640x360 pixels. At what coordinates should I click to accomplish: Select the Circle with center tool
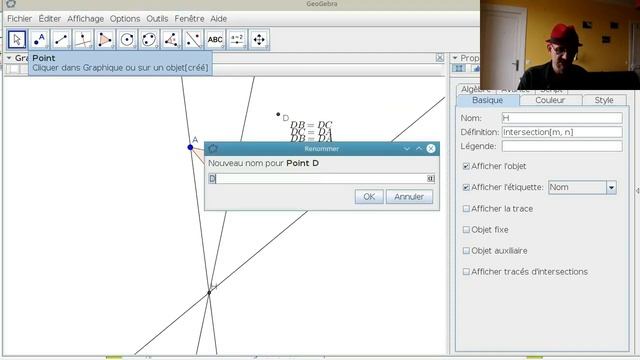tap(127, 40)
